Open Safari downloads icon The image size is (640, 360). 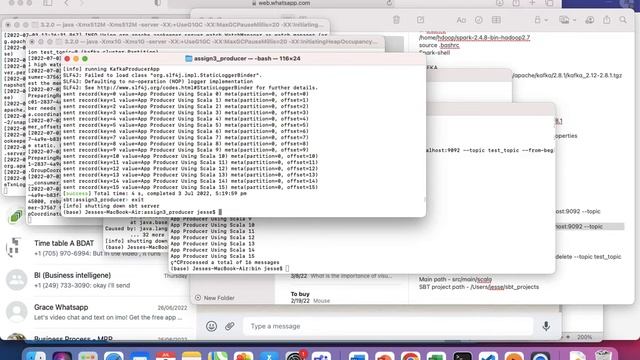click(x=500, y=3)
